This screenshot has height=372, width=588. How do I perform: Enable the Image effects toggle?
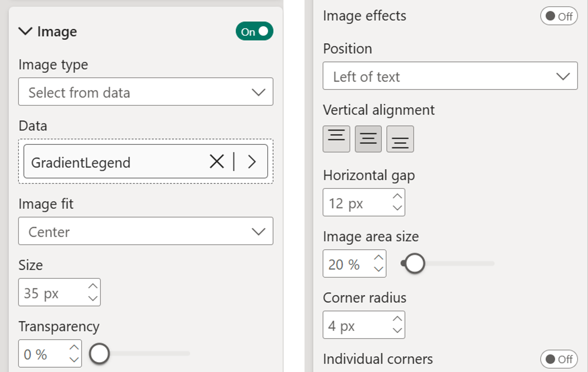click(x=558, y=16)
